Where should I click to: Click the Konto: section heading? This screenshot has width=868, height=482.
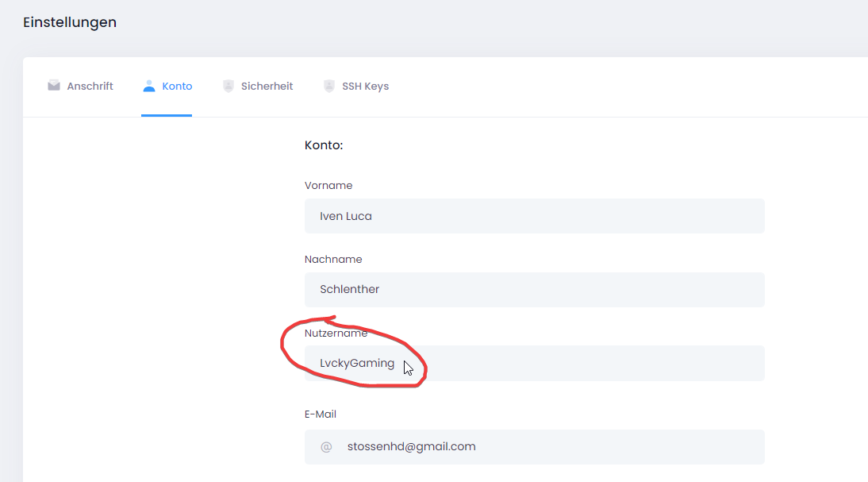pos(323,145)
